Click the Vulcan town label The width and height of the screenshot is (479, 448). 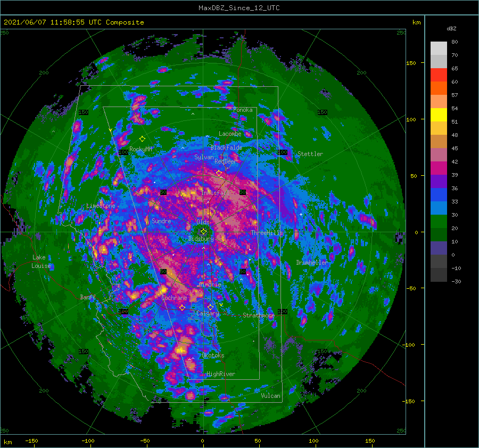(x=270, y=396)
